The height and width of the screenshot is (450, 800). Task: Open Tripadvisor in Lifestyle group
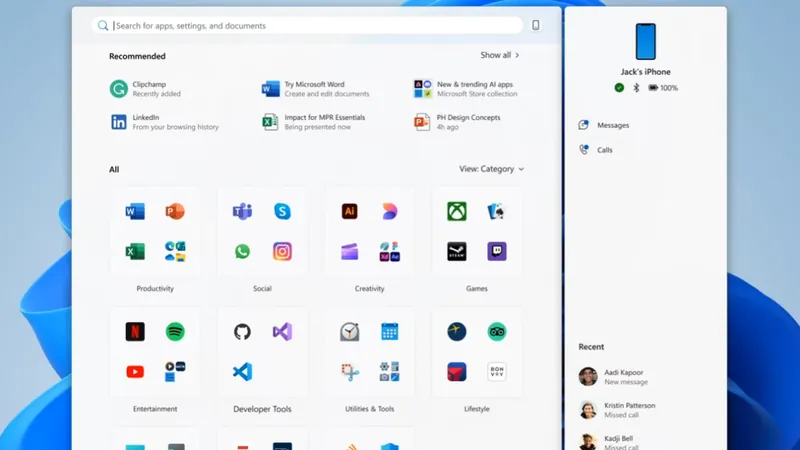[496, 332]
